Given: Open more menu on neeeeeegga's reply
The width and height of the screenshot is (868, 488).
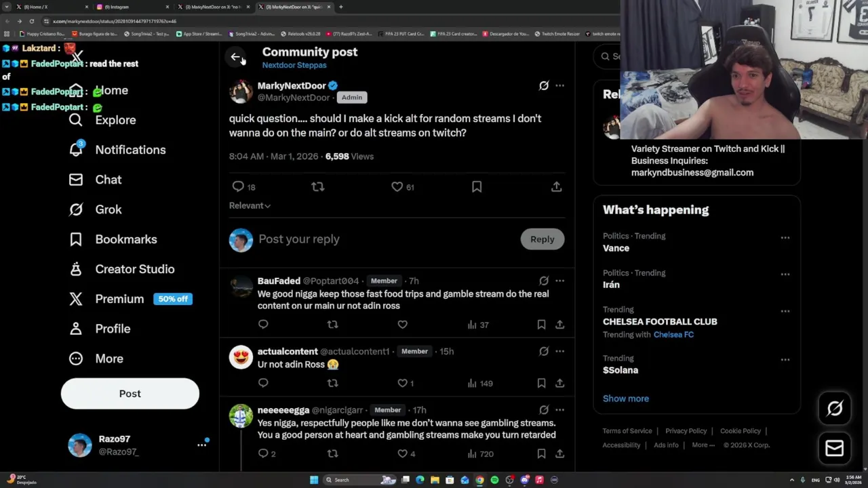Looking at the screenshot, I should click(x=559, y=409).
